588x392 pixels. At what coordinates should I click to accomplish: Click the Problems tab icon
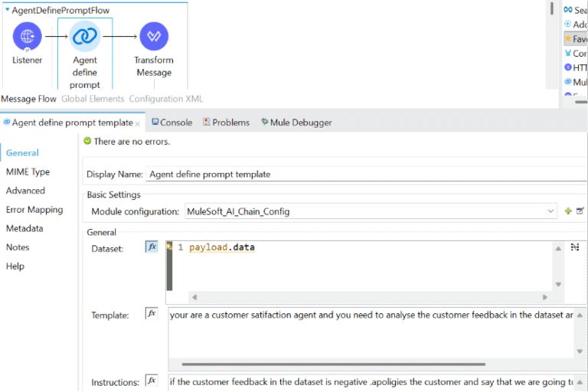coord(206,122)
